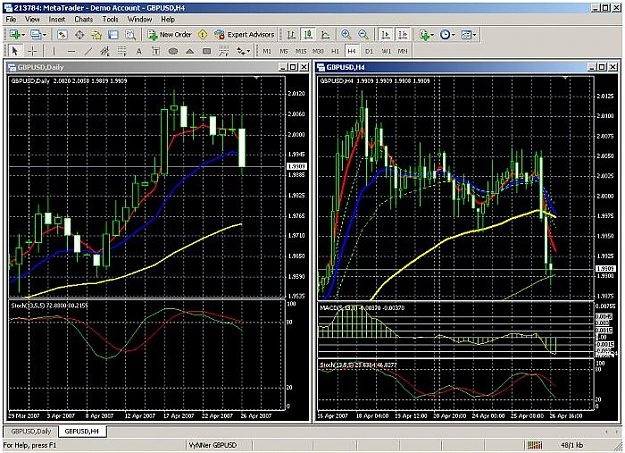This screenshot has height=453, width=625.
Task: Toggle Chart Shift button
Action: pos(403,35)
